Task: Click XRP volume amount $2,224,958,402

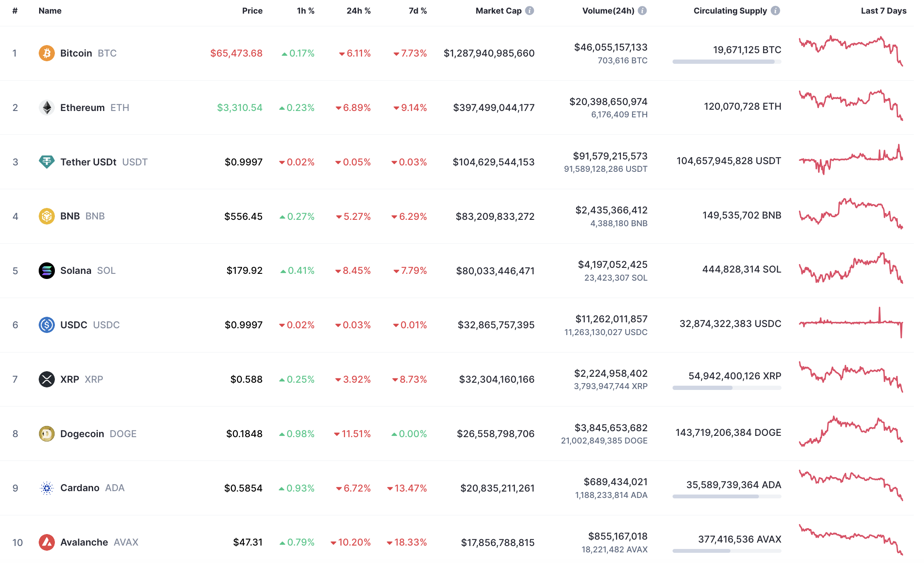Action: [x=610, y=373]
